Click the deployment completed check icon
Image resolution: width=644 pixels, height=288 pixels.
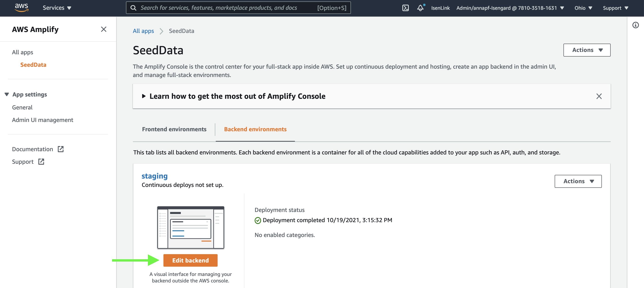[258, 220]
